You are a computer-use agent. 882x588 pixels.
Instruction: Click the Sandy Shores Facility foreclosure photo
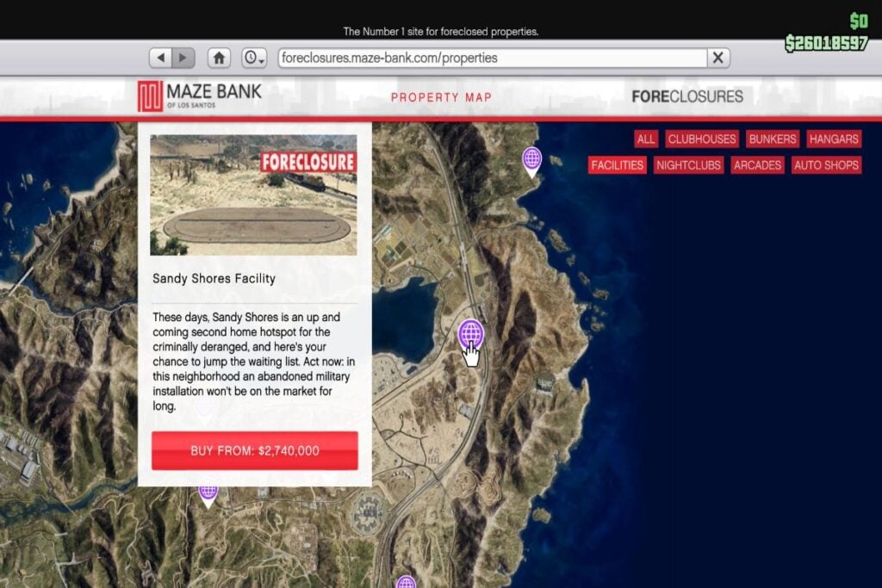(x=253, y=195)
